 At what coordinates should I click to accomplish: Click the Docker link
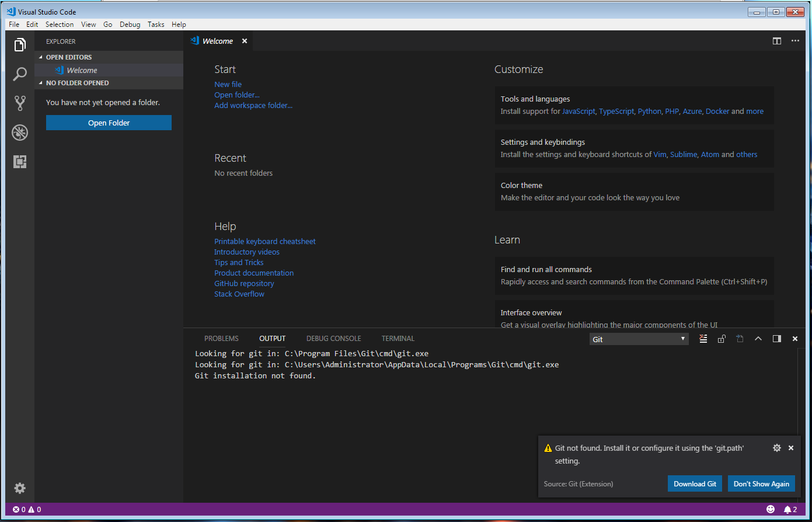pos(717,111)
